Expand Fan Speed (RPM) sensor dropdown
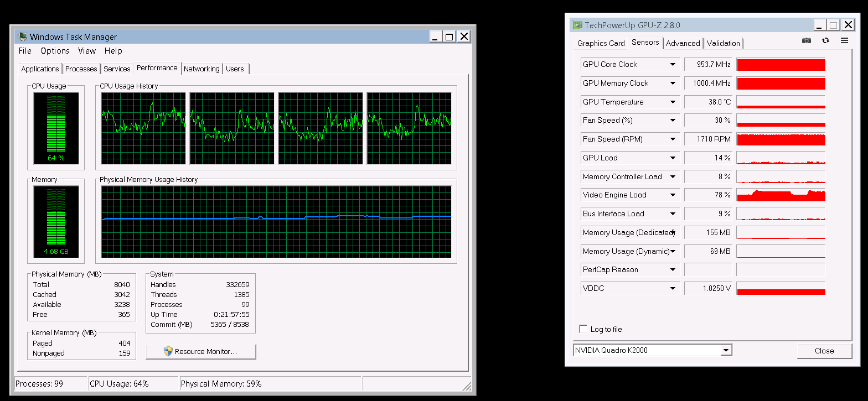Image resolution: width=868 pixels, height=401 pixels. (673, 139)
